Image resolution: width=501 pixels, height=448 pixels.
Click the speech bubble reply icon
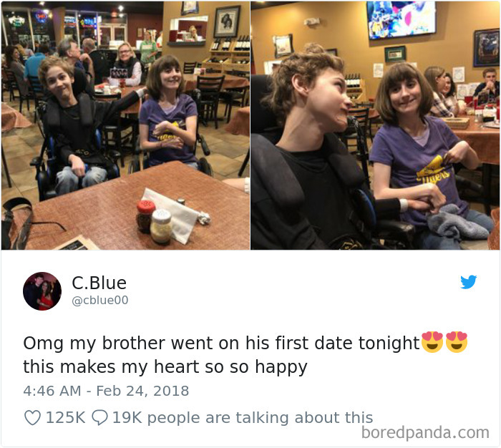coord(99,418)
